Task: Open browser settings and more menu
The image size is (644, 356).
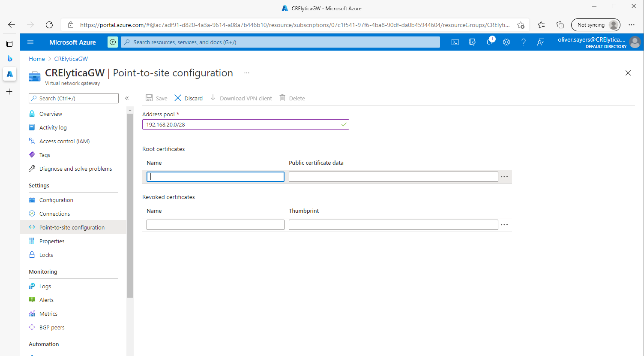Action: coord(632,25)
